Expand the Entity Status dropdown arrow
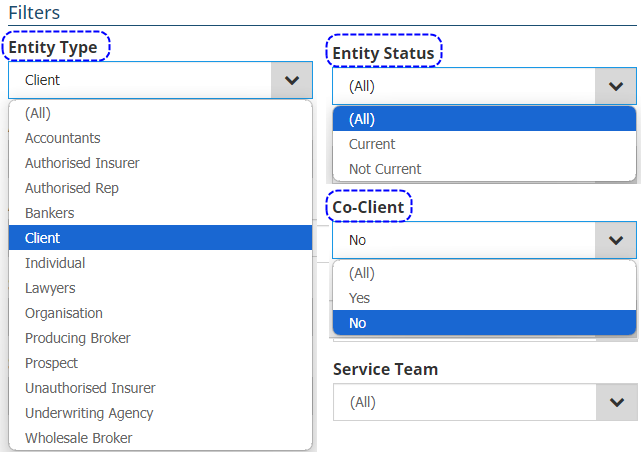This screenshot has height=453, width=641. [615, 86]
